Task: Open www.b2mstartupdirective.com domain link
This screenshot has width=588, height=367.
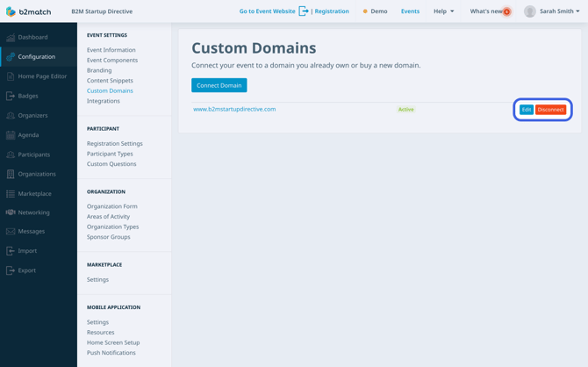Action: click(x=234, y=109)
